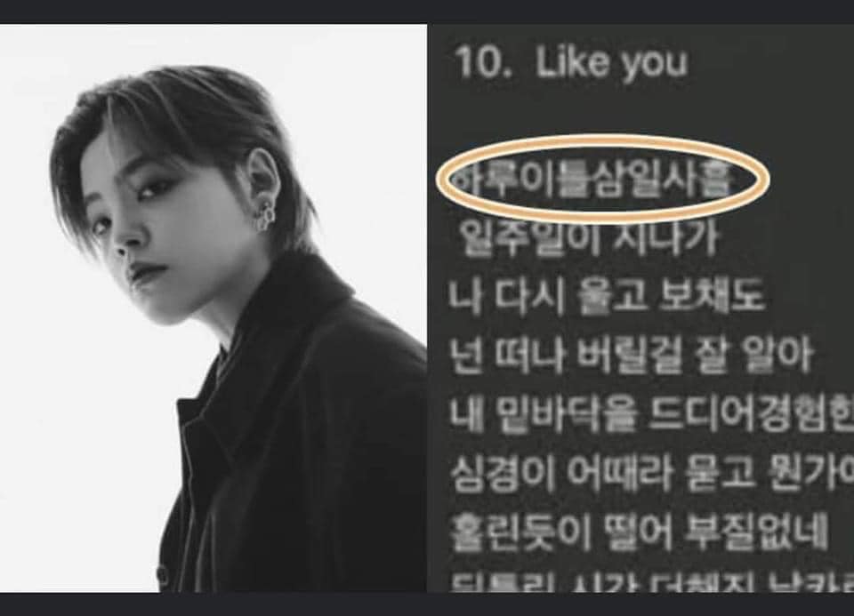The width and height of the screenshot is (854, 616).
Task: Click the lyric 넌 떠나 버릴걸 잘 알아
Action: (x=632, y=356)
